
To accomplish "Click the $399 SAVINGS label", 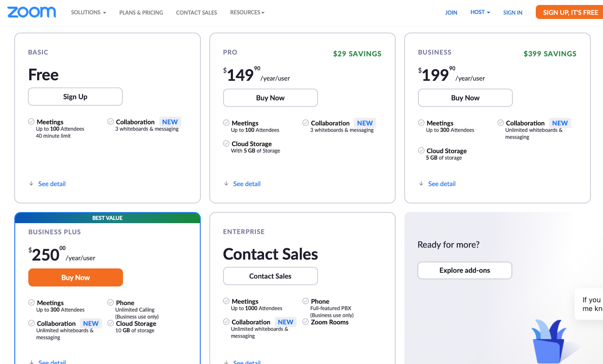I will pos(550,54).
